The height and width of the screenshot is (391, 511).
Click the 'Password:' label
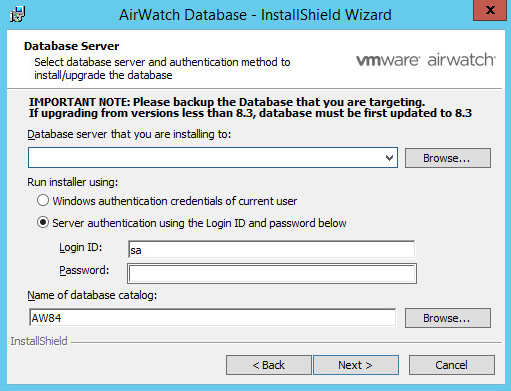84,270
